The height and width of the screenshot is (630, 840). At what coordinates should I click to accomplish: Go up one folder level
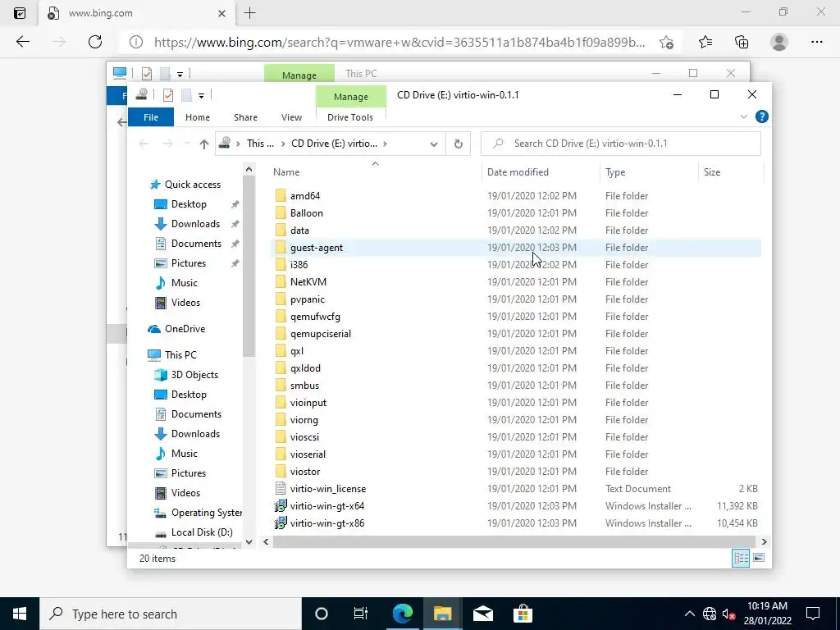pyautogui.click(x=203, y=144)
